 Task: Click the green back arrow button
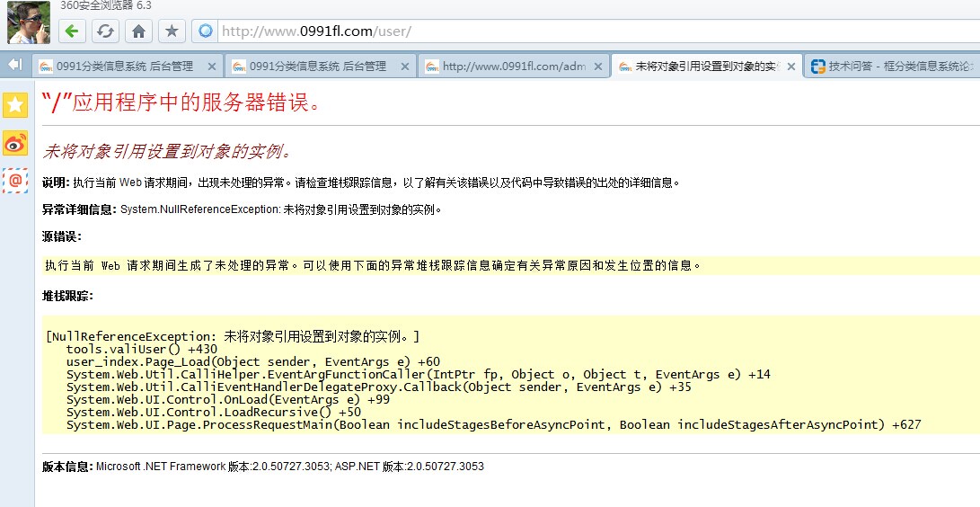pos(72,31)
